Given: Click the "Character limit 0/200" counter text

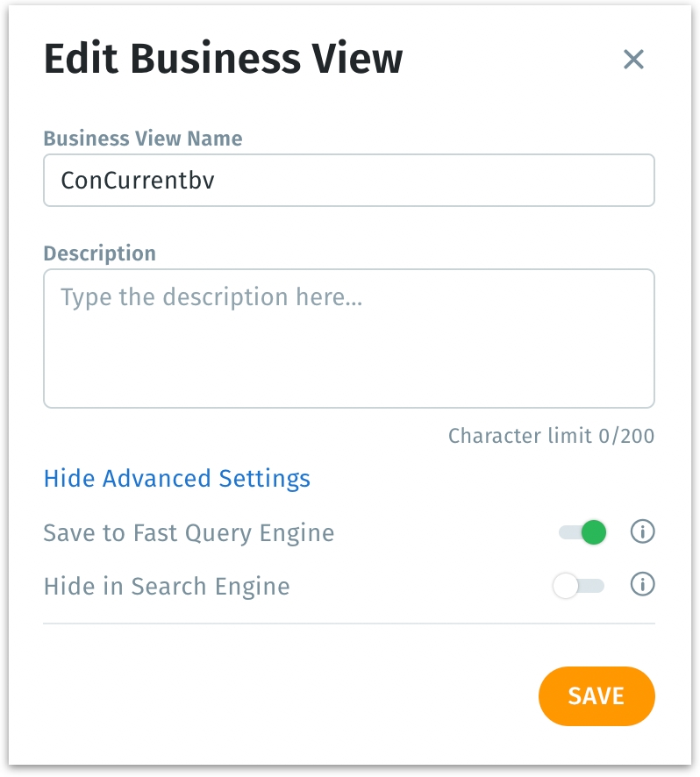Looking at the screenshot, I should (x=551, y=436).
